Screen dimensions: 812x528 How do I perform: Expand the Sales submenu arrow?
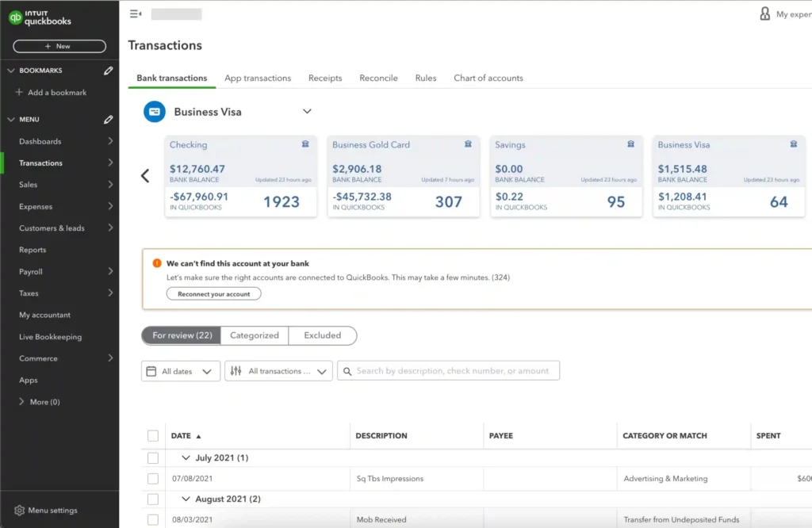[110, 184]
